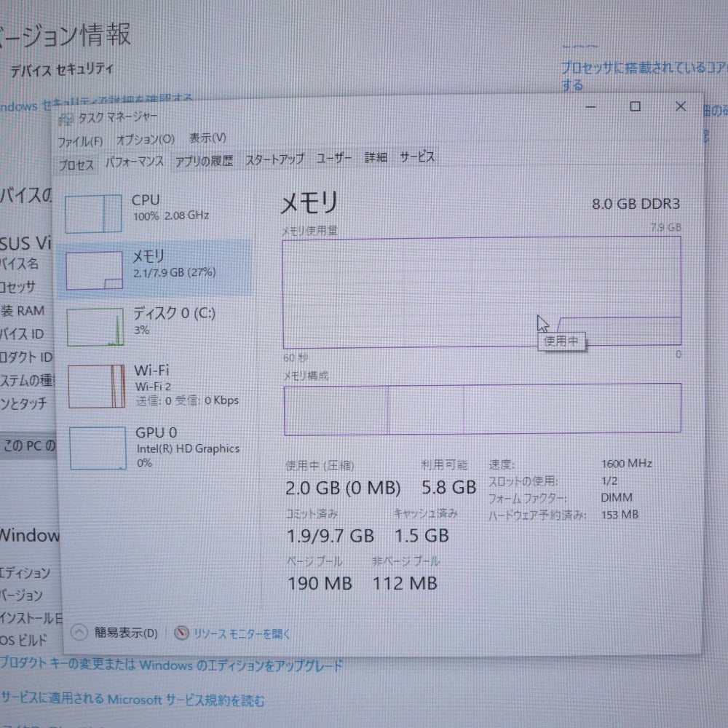Image resolution: width=728 pixels, height=728 pixels.
Task: Switch to the 詳細 tab
Action: (376, 157)
